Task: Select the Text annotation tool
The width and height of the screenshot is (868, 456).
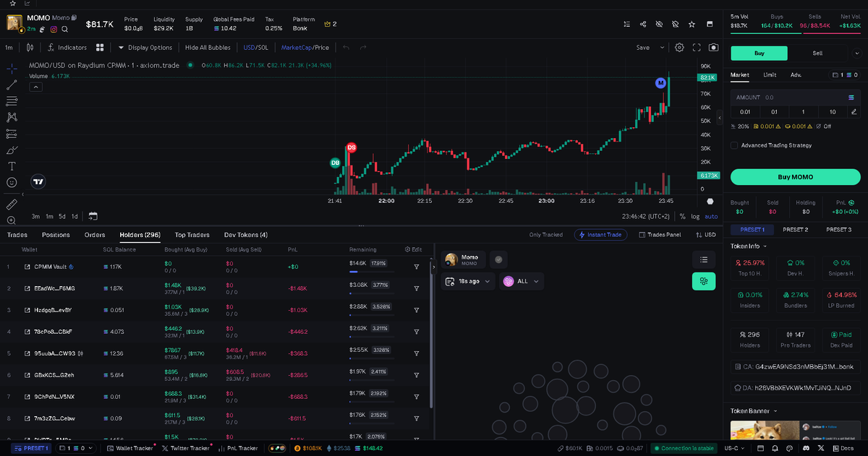Action: coord(12,166)
